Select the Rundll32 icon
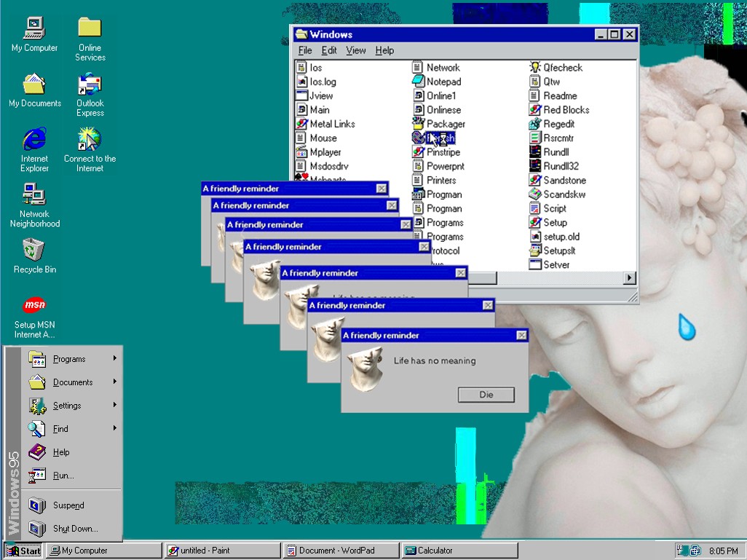The width and height of the screenshot is (747, 560). (535, 166)
